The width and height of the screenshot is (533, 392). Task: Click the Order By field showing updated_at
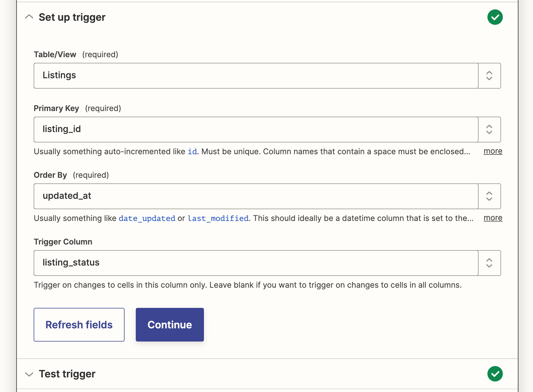pos(256,196)
